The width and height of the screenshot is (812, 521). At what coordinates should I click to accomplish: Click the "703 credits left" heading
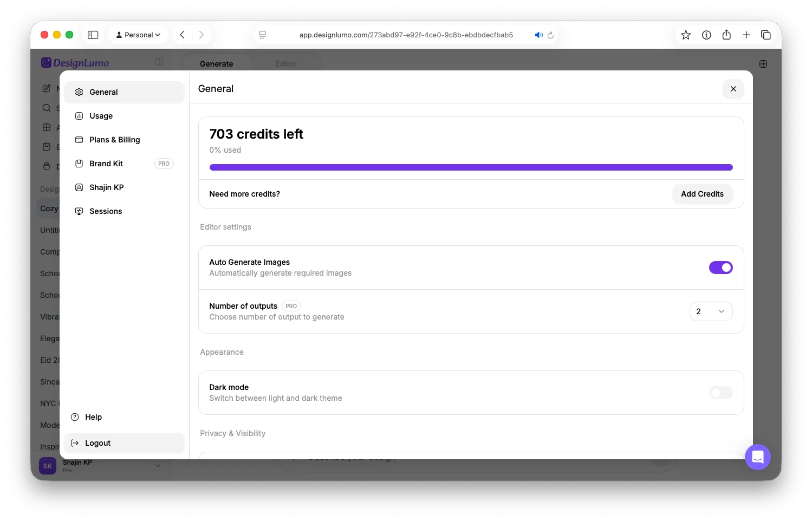point(256,134)
